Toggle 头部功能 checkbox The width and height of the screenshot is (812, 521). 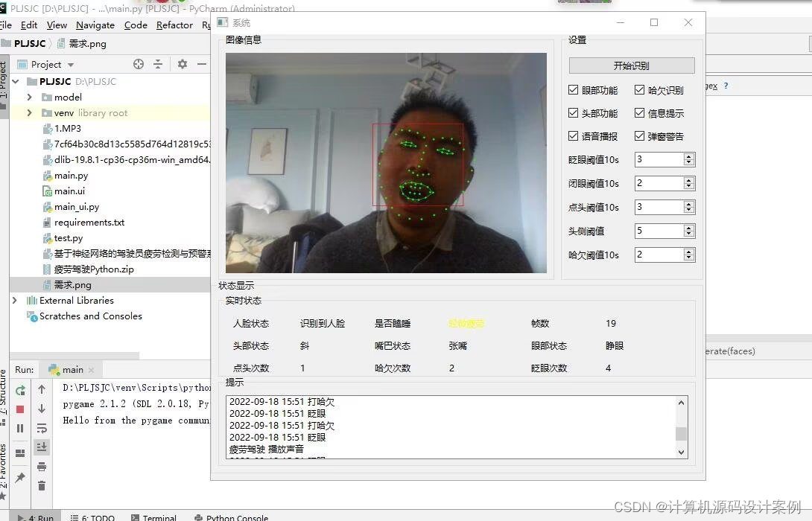(x=573, y=113)
